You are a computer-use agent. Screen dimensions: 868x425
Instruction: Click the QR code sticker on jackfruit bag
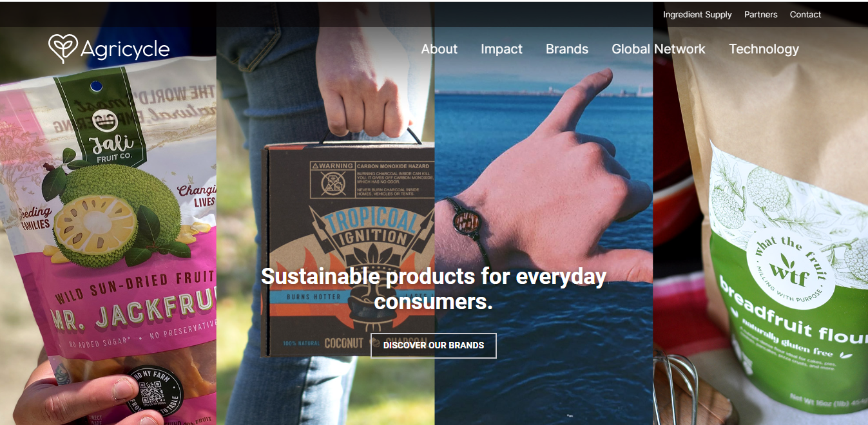tap(153, 392)
